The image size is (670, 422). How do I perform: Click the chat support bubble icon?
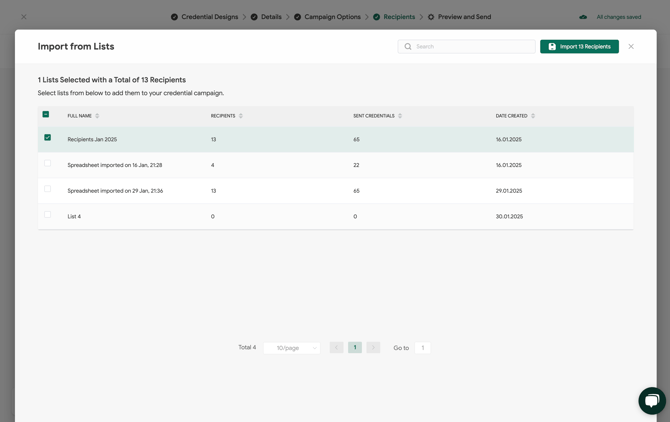[x=651, y=400]
